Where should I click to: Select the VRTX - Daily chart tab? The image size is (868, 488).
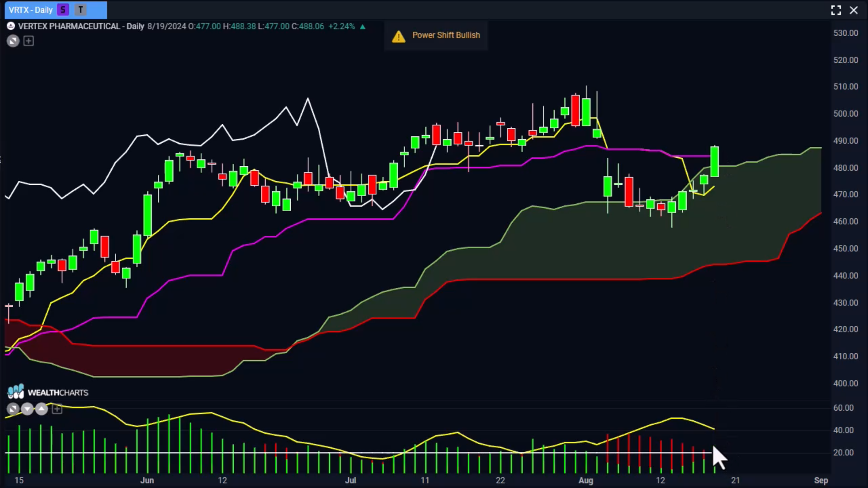coord(56,9)
